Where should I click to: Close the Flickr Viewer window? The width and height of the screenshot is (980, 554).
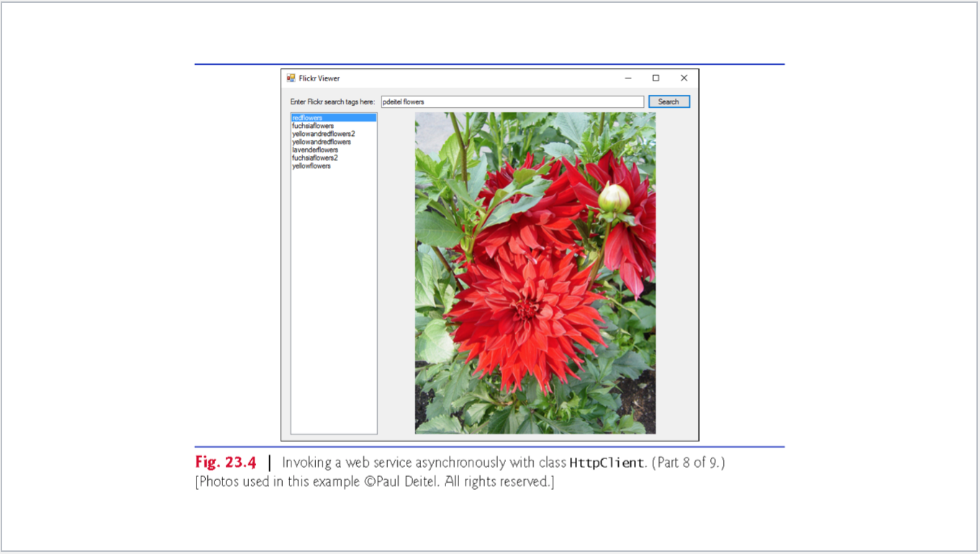(683, 77)
